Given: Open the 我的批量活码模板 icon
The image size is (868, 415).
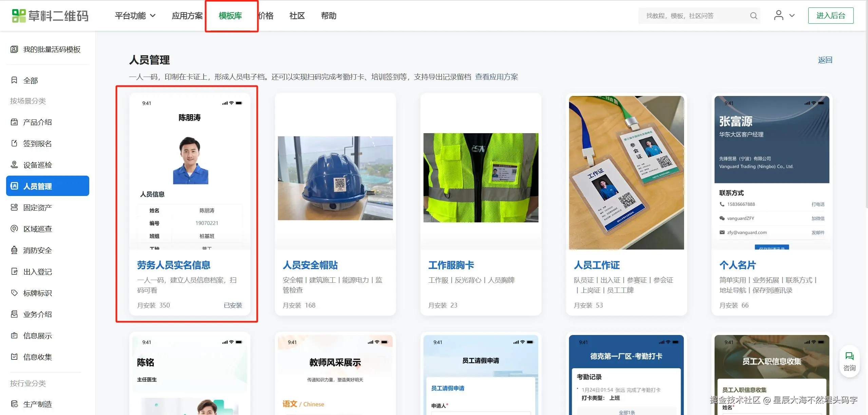Looking at the screenshot, I should pos(14,50).
